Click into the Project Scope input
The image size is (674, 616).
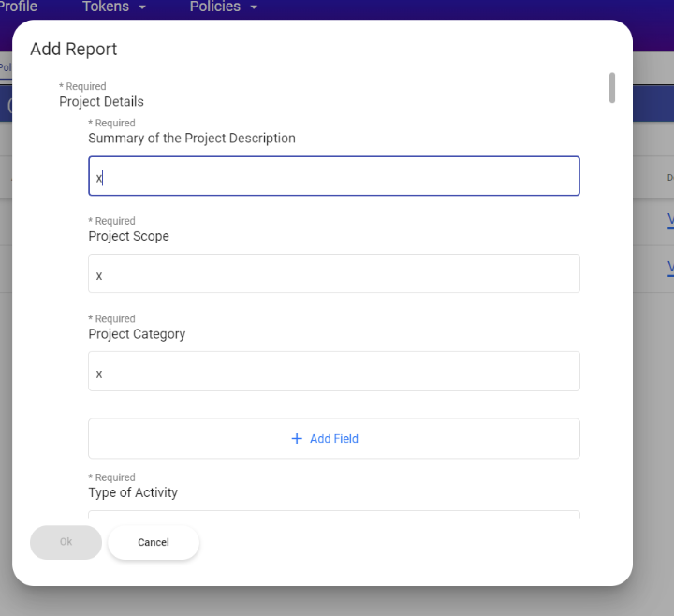point(333,274)
